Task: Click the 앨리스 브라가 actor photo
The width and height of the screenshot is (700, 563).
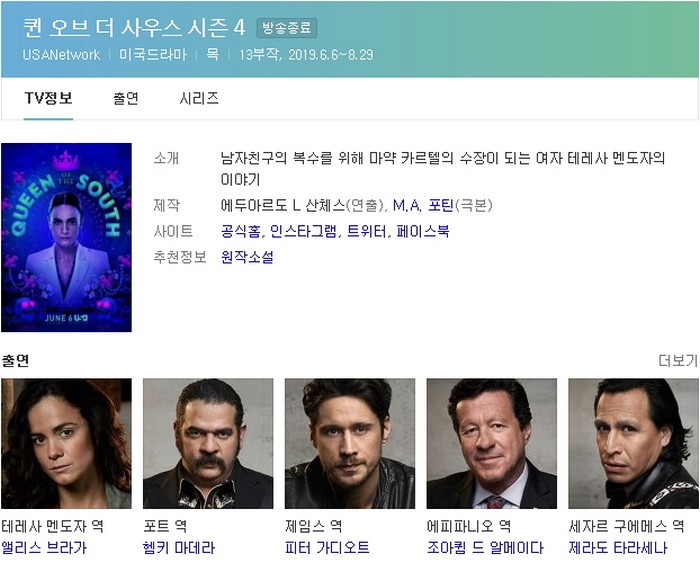Action: (67, 443)
